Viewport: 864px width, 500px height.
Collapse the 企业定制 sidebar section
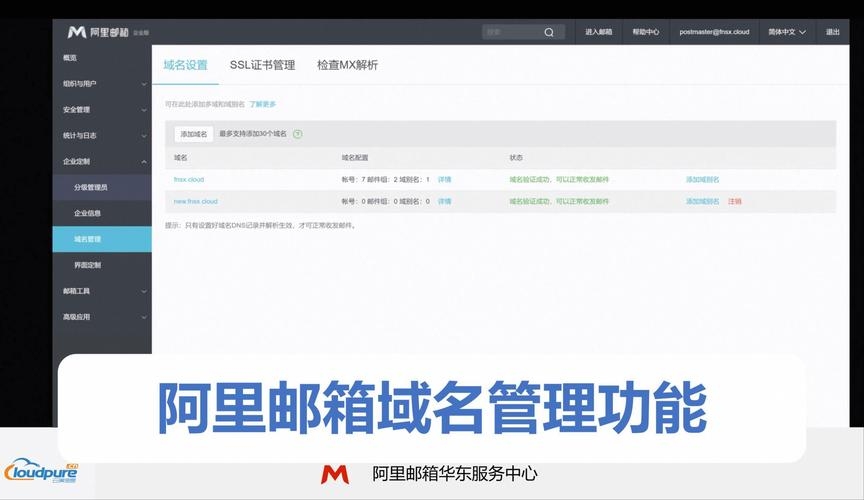coord(102,162)
